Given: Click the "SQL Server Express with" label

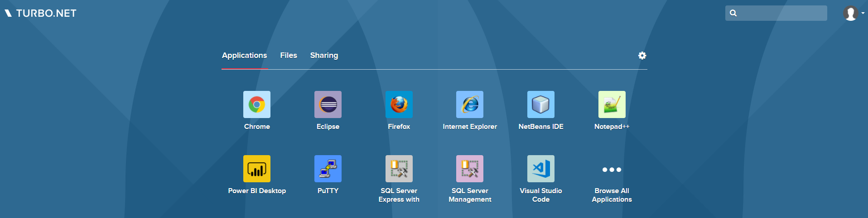Looking at the screenshot, I should (x=399, y=195).
